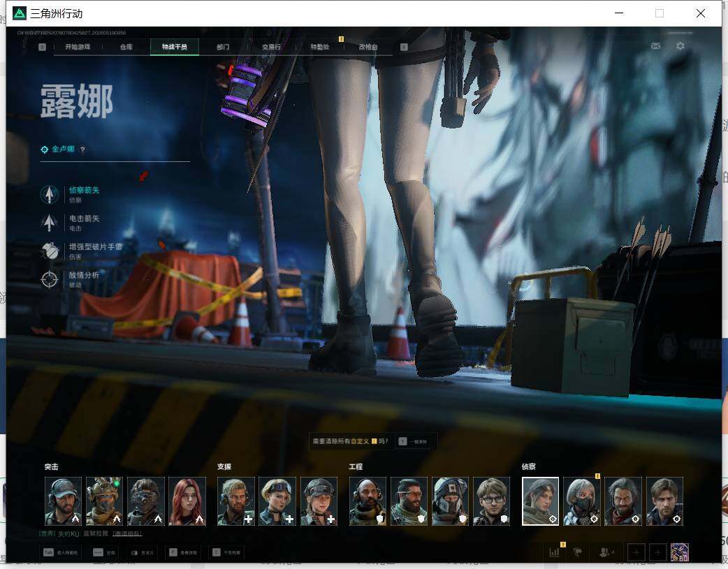Click the 突击 class heading
The height and width of the screenshot is (569, 728).
[x=52, y=467]
